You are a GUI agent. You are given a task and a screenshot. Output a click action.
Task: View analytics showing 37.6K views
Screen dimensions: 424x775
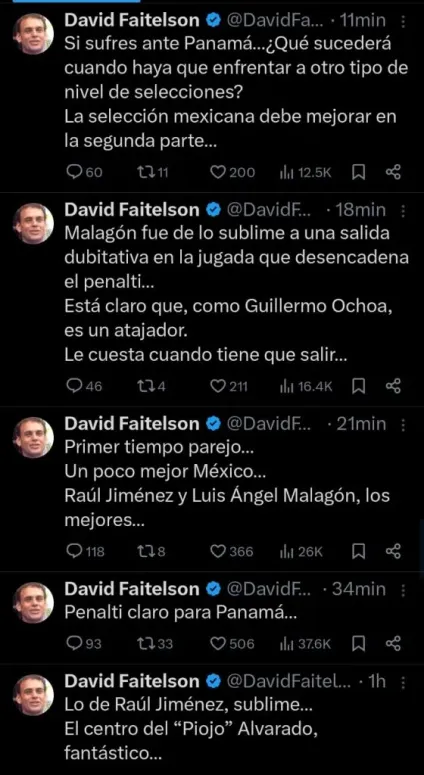point(305,644)
